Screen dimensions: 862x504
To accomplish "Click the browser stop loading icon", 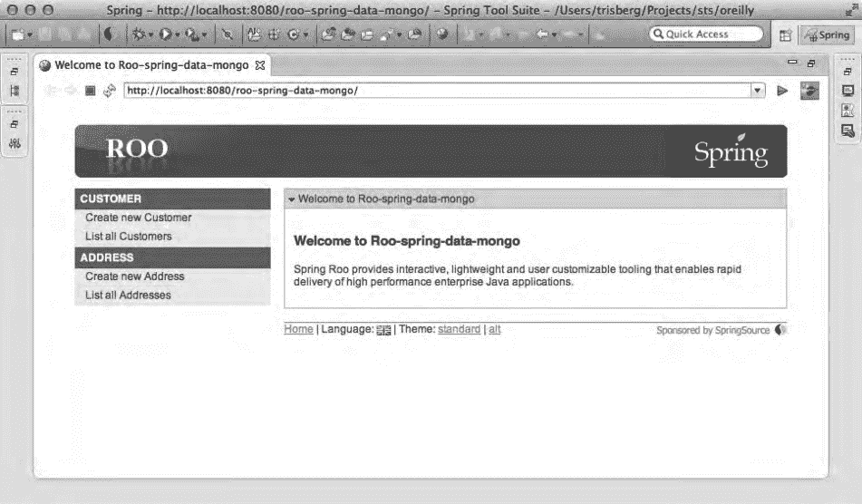I will click(x=90, y=91).
